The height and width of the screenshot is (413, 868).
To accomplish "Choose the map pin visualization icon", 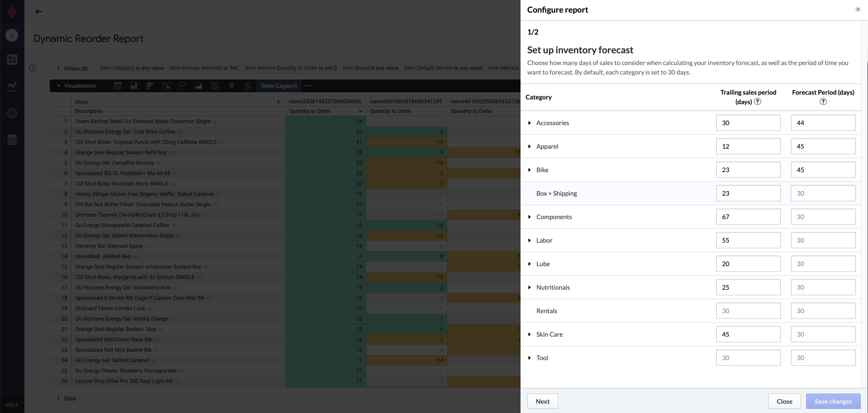I will click(x=231, y=86).
